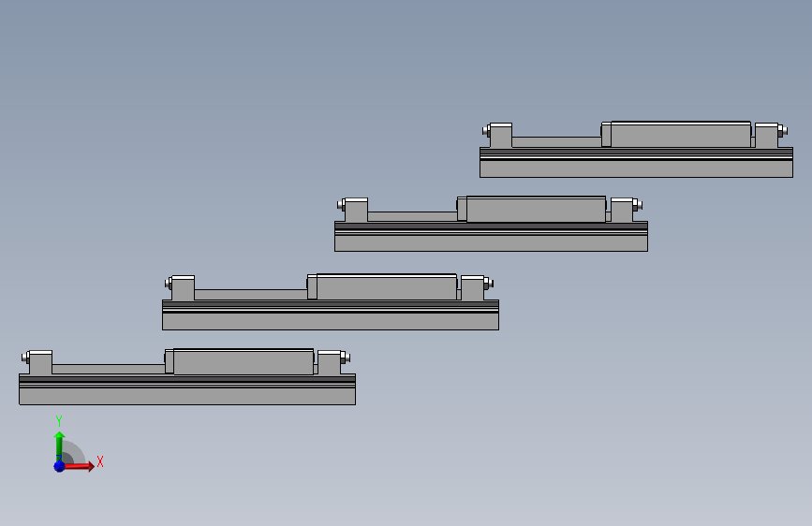Select the carriage block on the third assembly from the top
The width and height of the screenshot is (812, 526).
tap(386, 286)
